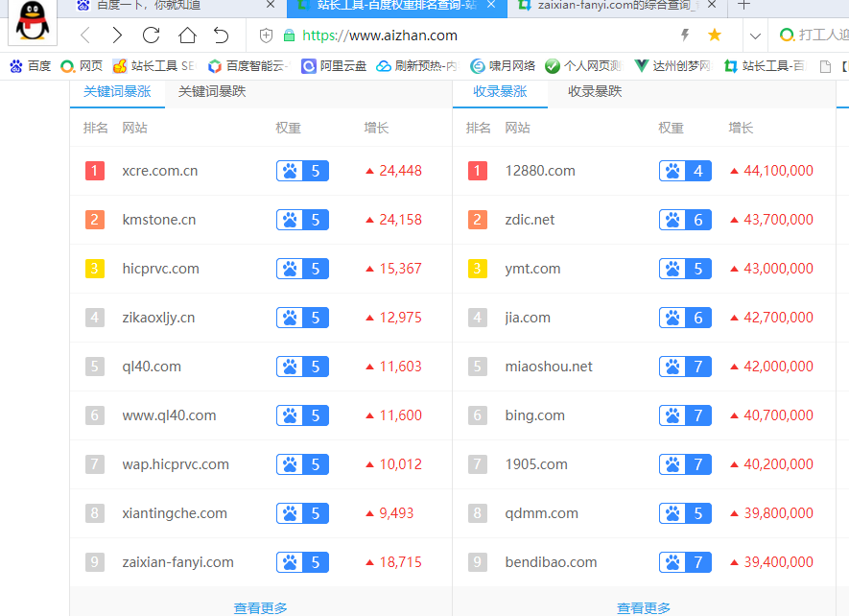Open 达州创梦网 bookmark

(x=672, y=66)
